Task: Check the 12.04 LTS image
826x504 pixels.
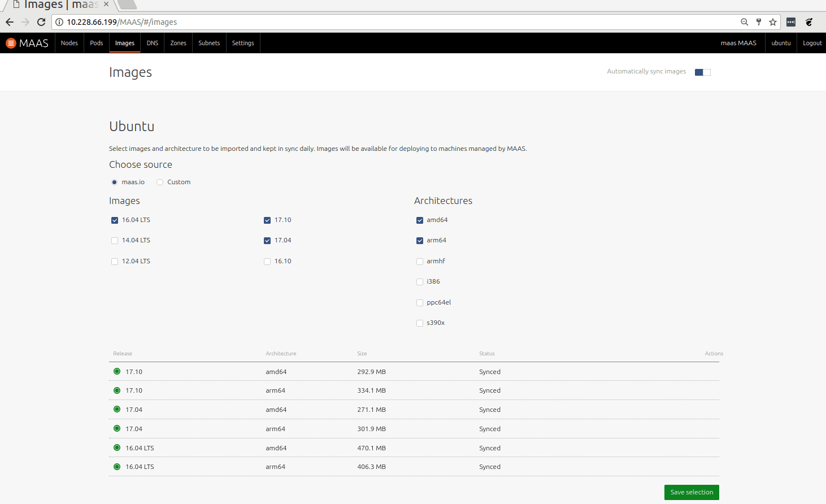Action: [115, 262]
